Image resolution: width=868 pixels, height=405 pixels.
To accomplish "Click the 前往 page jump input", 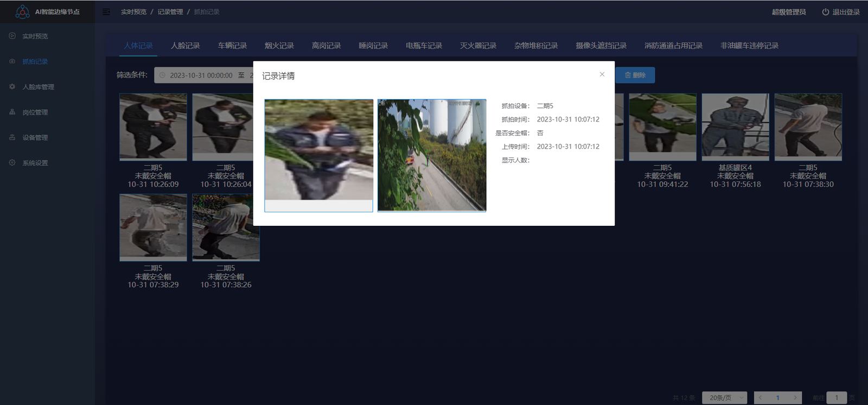I will tap(837, 398).
